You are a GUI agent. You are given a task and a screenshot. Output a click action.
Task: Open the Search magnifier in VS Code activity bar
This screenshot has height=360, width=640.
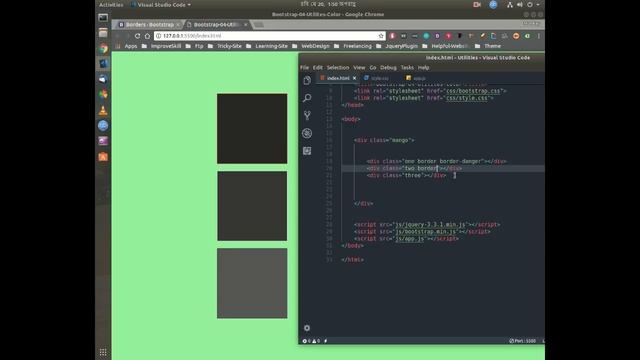click(x=307, y=98)
